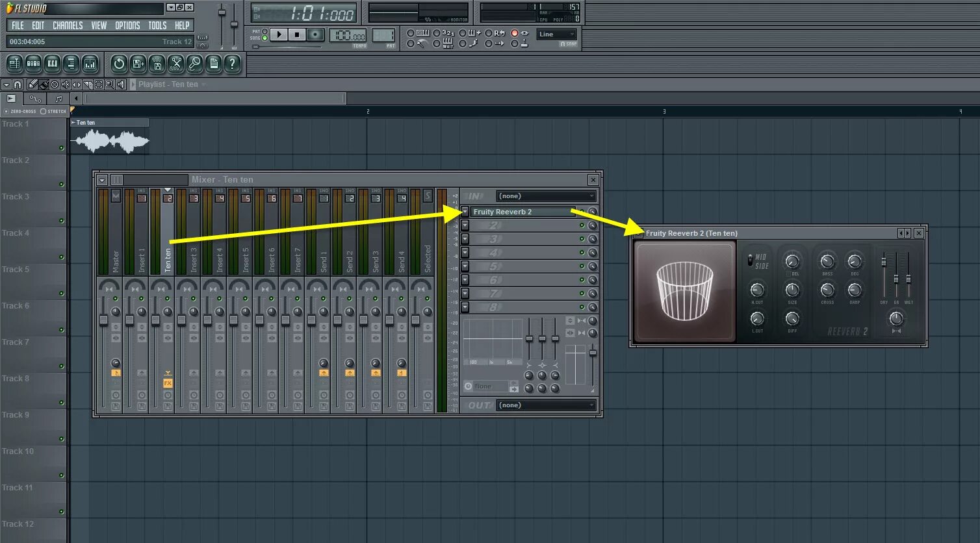Select the playlist paint brush tool
The height and width of the screenshot is (543, 980).
coord(44,84)
